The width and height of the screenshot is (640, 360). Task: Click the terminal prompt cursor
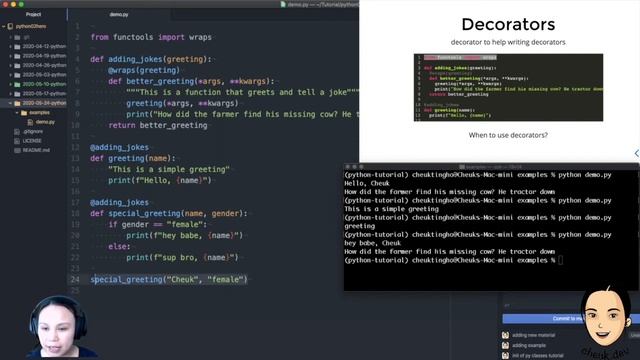[560, 260]
